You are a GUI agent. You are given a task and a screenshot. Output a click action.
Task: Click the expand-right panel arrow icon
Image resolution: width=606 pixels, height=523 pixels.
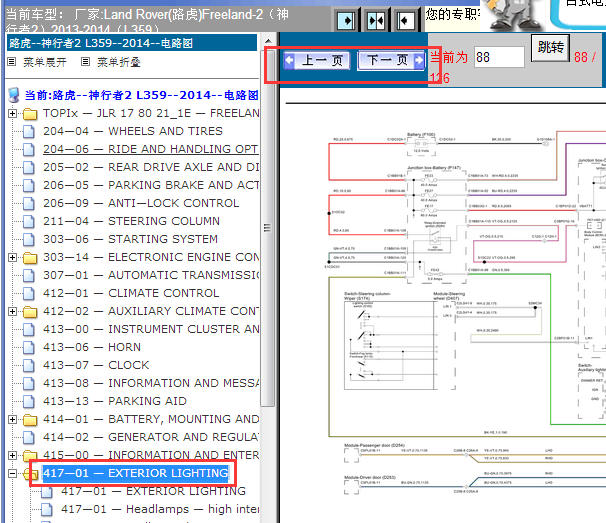pos(346,20)
